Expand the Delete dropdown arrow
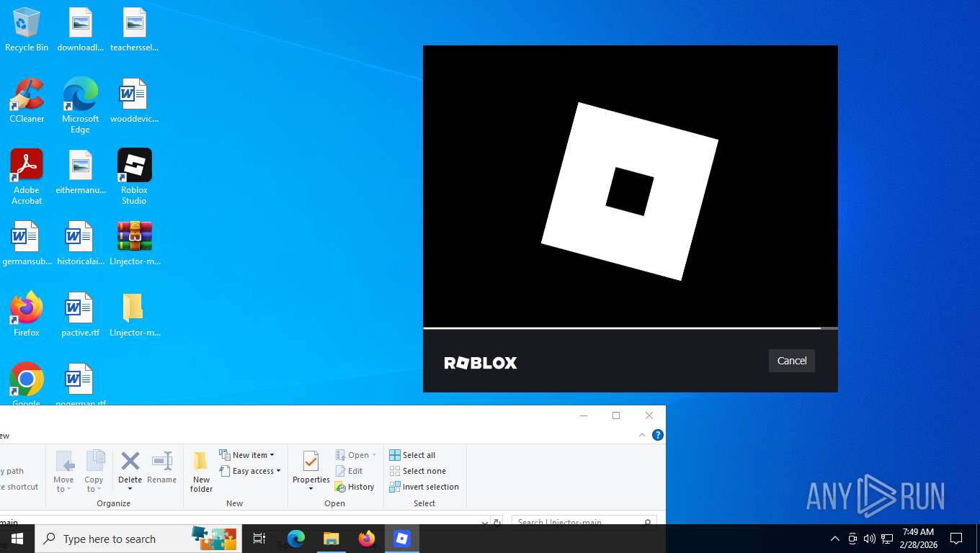 130,490
